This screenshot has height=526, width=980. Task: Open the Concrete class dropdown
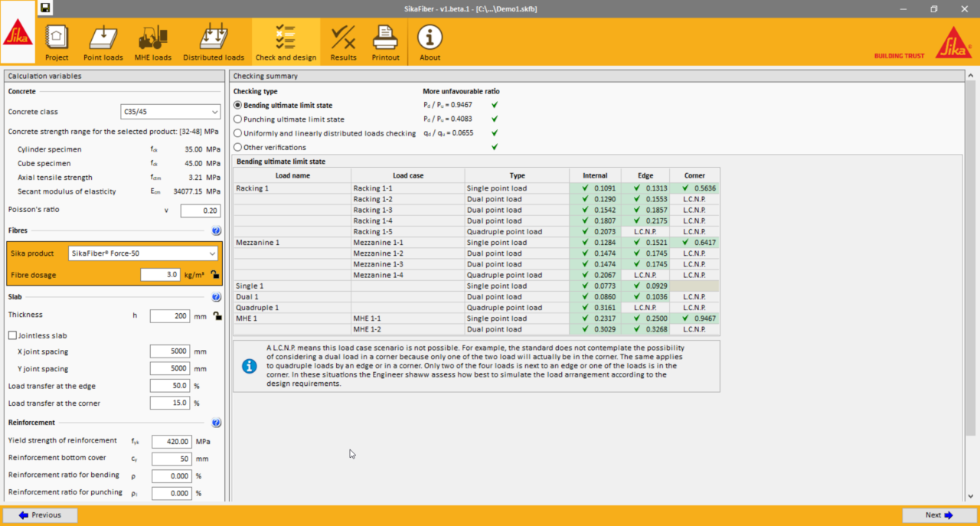pyautogui.click(x=171, y=112)
